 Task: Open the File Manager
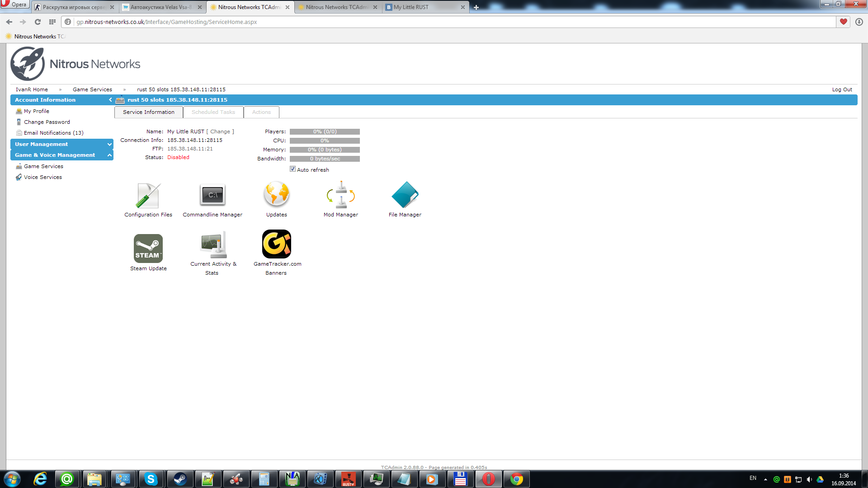click(405, 195)
